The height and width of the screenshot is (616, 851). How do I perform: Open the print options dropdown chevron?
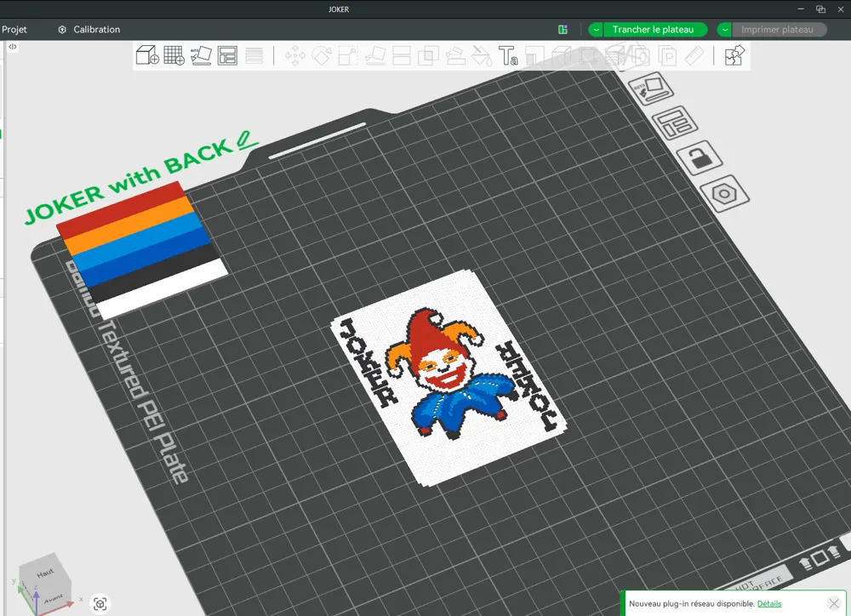722,29
